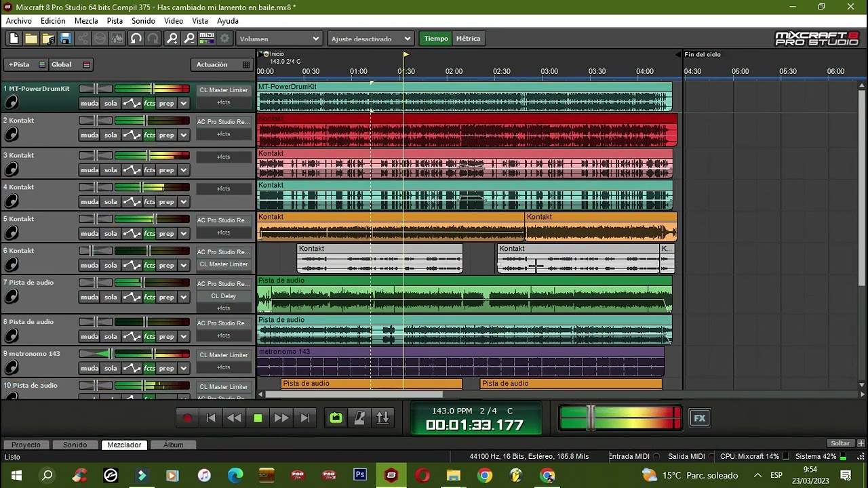
Task: Toggle the green loop mode button
Action: pyautogui.click(x=336, y=418)
